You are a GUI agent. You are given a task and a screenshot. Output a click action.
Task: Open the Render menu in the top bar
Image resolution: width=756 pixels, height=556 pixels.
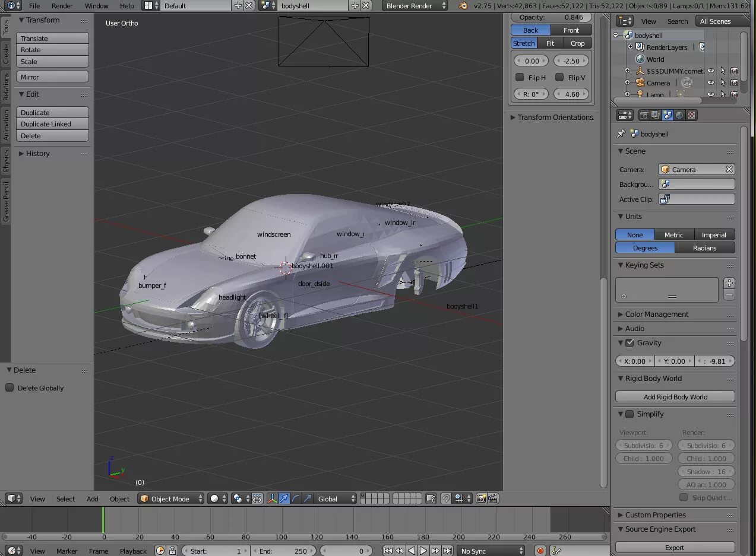pyautogui.click(x=62, y=6)
